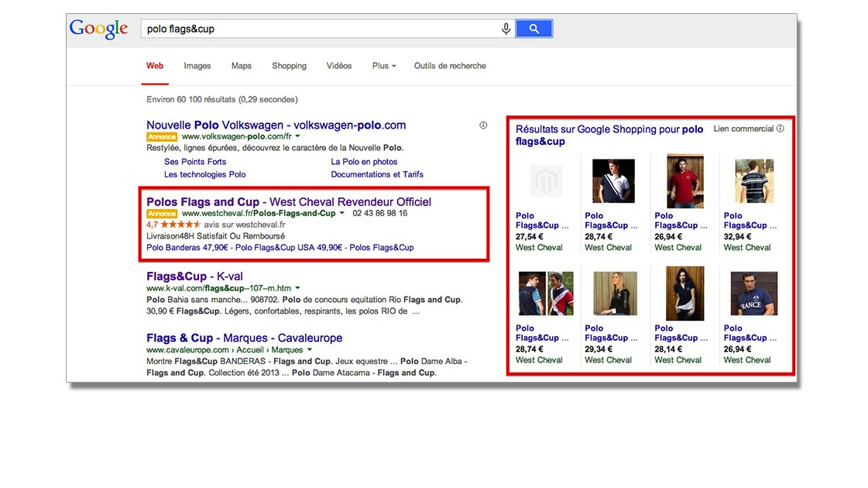This screenshot has width=868, height=488.
Task: Open Polo Flags&Cup title priced 29,34 €
Action: [611, 333]
